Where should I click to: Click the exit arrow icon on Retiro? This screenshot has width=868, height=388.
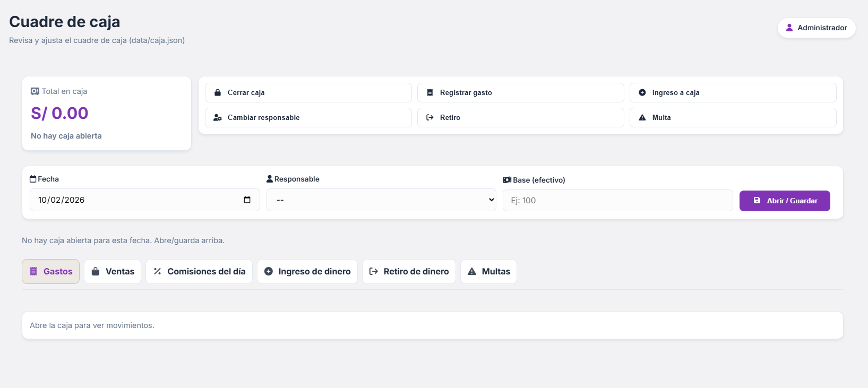(430, 117)
